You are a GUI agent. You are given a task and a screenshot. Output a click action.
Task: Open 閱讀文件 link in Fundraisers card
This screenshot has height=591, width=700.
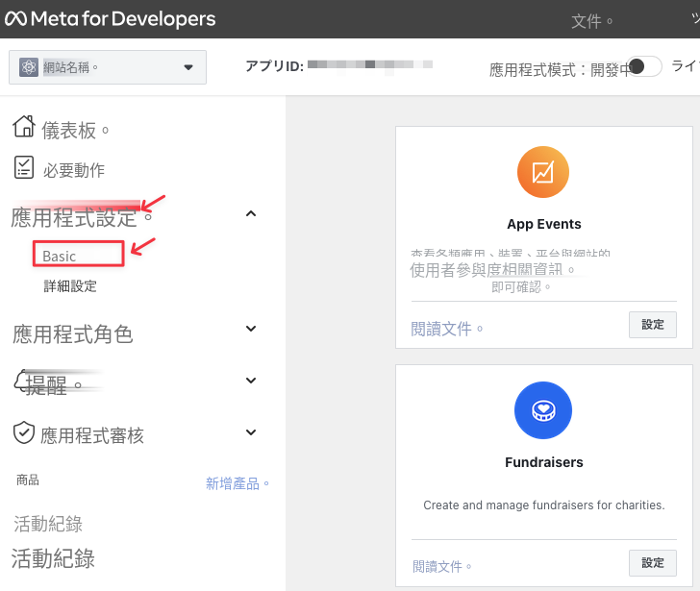point(441,566)
